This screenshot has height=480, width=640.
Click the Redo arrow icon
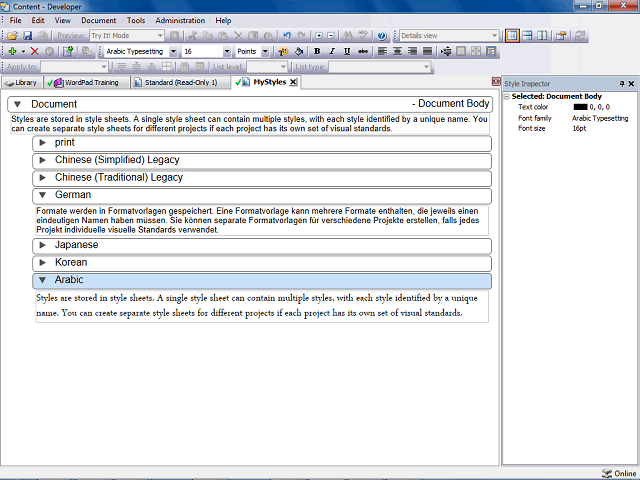click(x=302, y=36)
